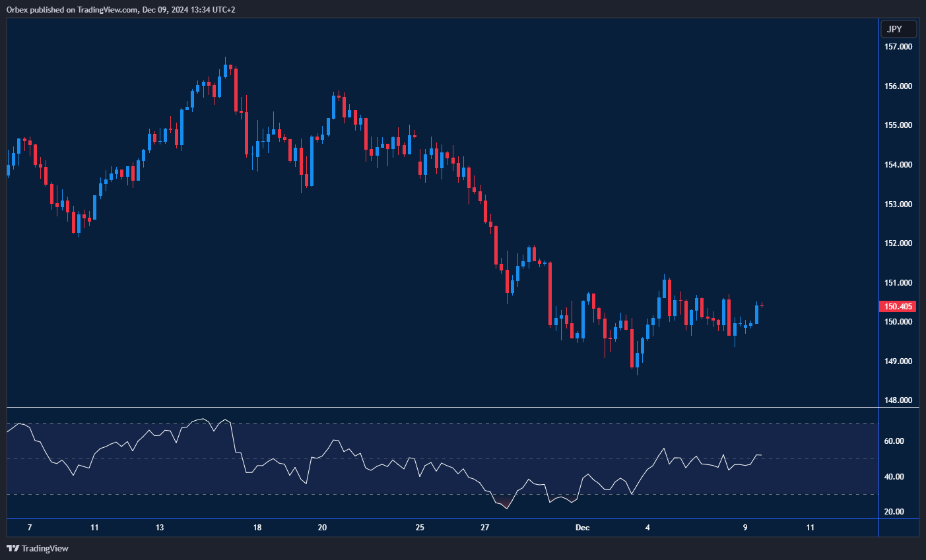Click the 4 date on time axis
Viewport: 926px width, 560px height.
[x=647, y=528]
